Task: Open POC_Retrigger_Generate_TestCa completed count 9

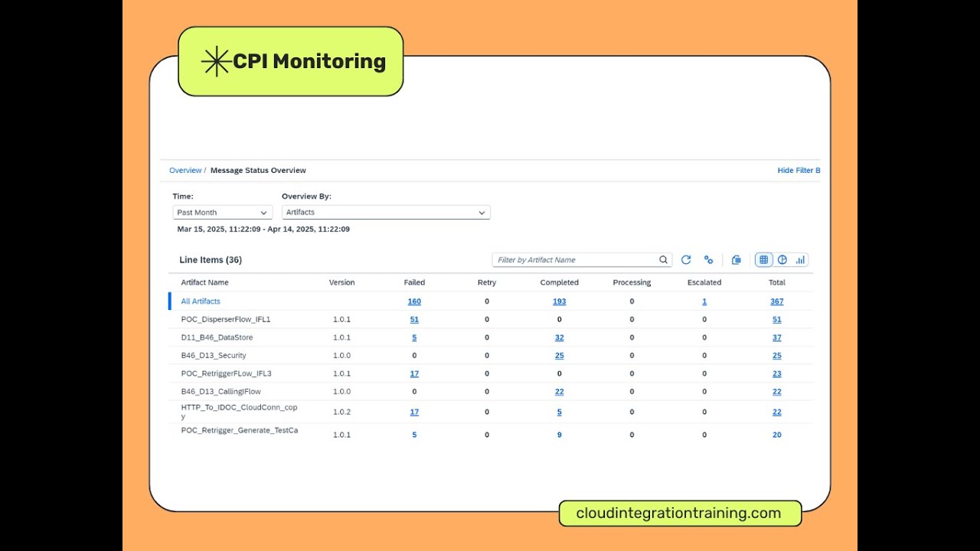Action: 560,435
